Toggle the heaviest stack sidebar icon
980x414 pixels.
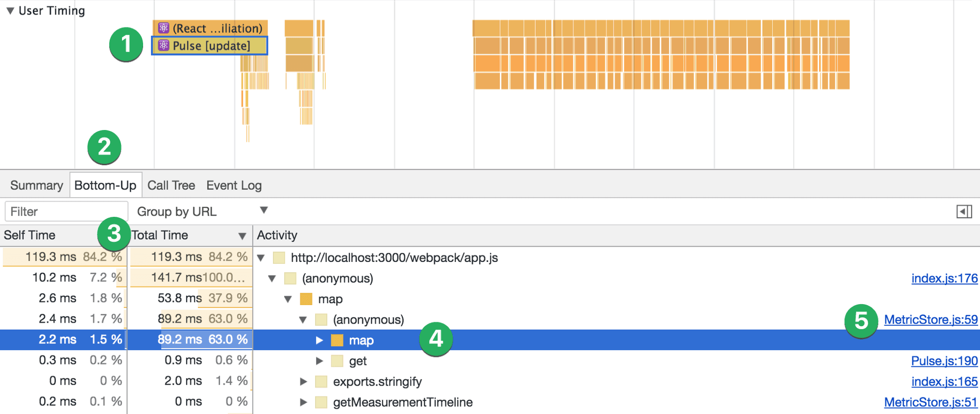point(964,211)
